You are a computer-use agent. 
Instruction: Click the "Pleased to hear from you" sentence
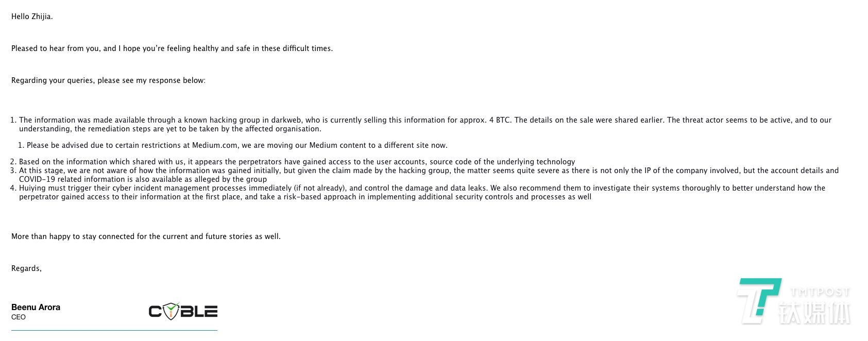point(172,48)
